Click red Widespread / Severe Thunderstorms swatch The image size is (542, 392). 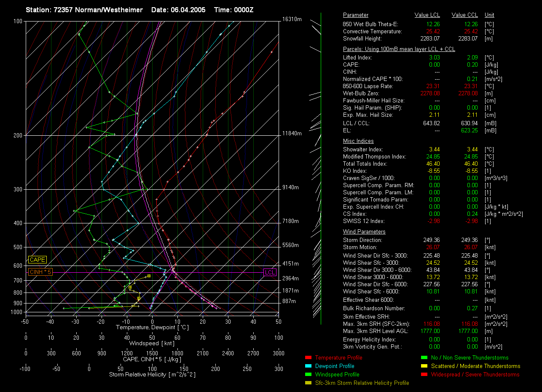click(424, 375)
